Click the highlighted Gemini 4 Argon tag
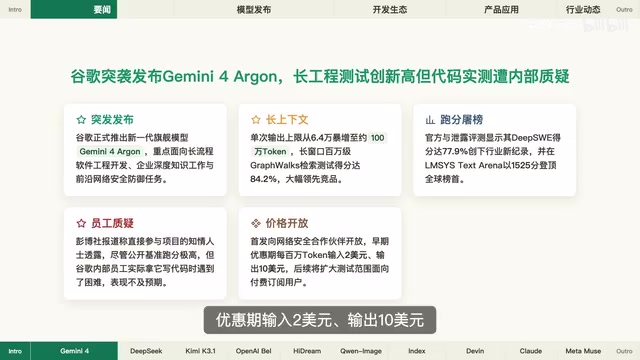Image resolution: width=640 pixels, height=360 pixels. tap(110, 151)
